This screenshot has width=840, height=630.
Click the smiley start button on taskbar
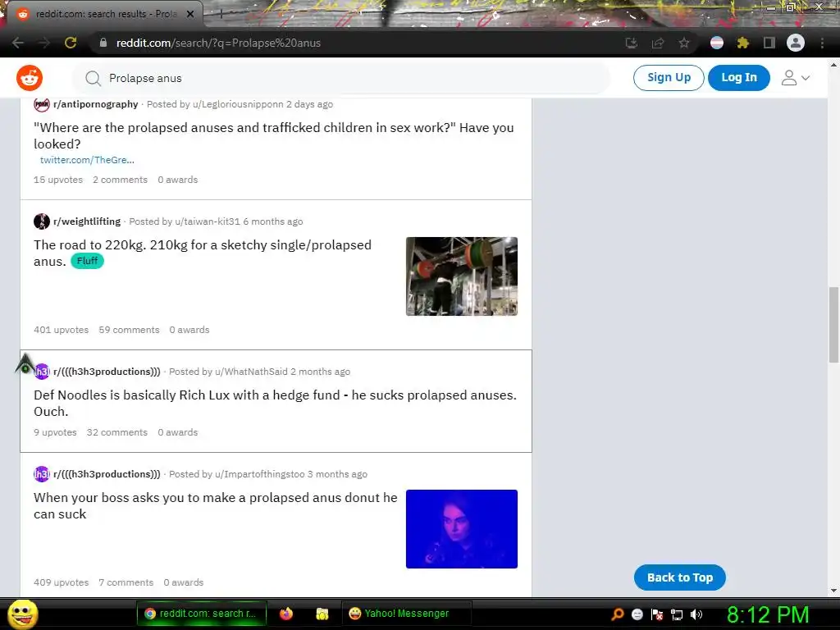tap(23, 614)
